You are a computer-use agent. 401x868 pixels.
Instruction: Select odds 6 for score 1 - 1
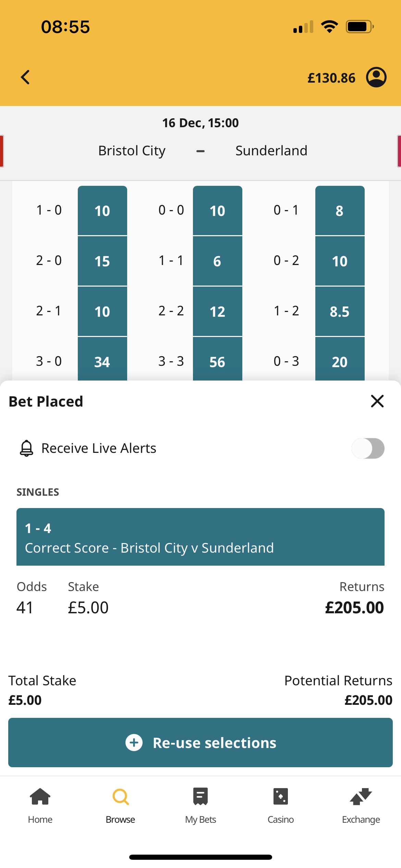(218, 261)
